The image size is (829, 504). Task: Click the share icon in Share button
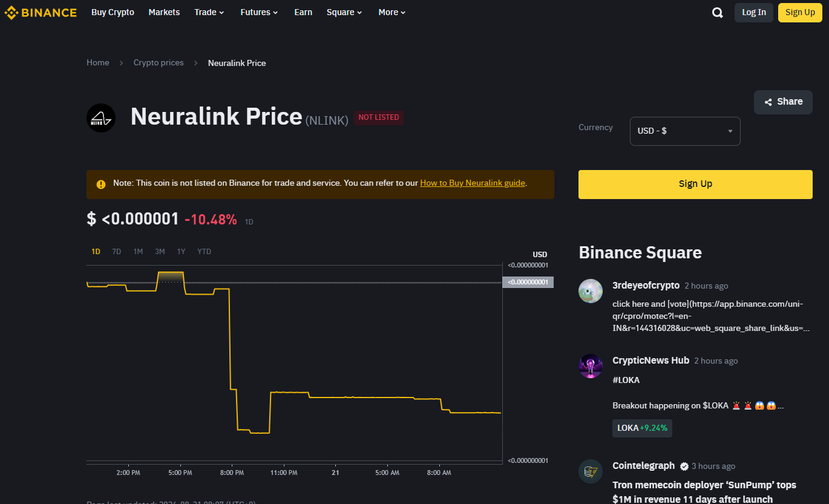[x=768, y=102]
